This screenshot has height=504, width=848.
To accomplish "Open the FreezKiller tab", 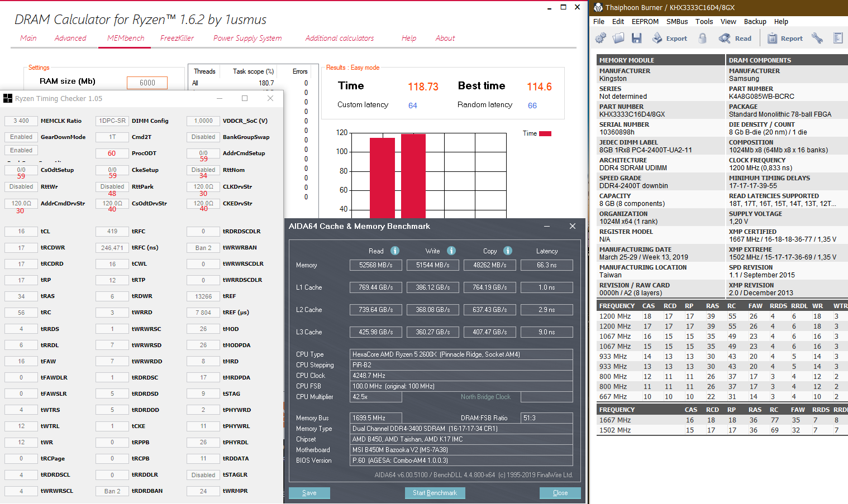I will [x=177, y=38].
